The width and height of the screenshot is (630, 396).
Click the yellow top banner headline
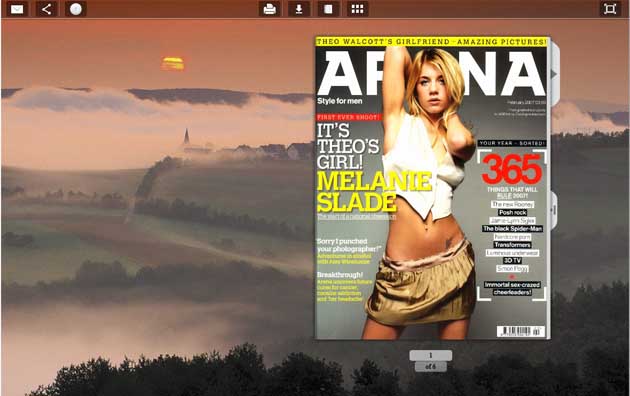click(432, 42)
